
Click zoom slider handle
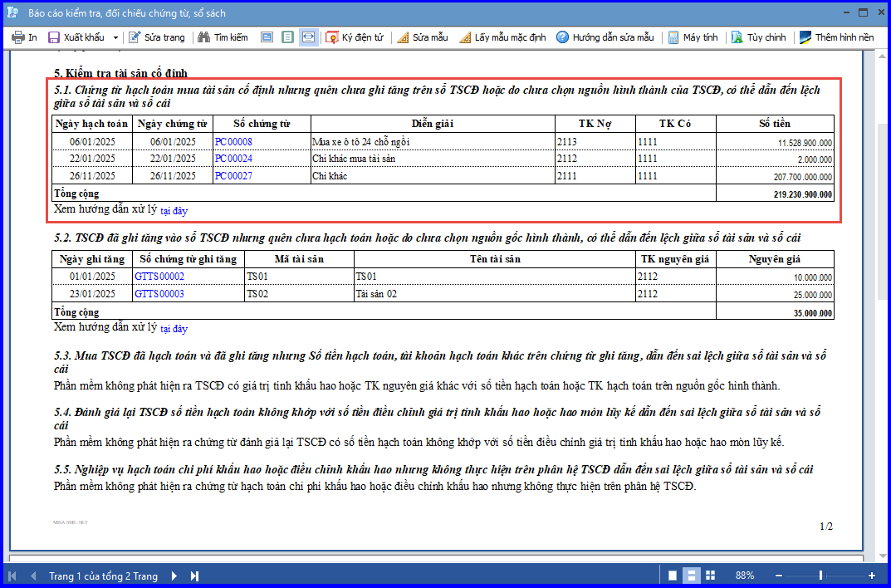coord(820,576)
